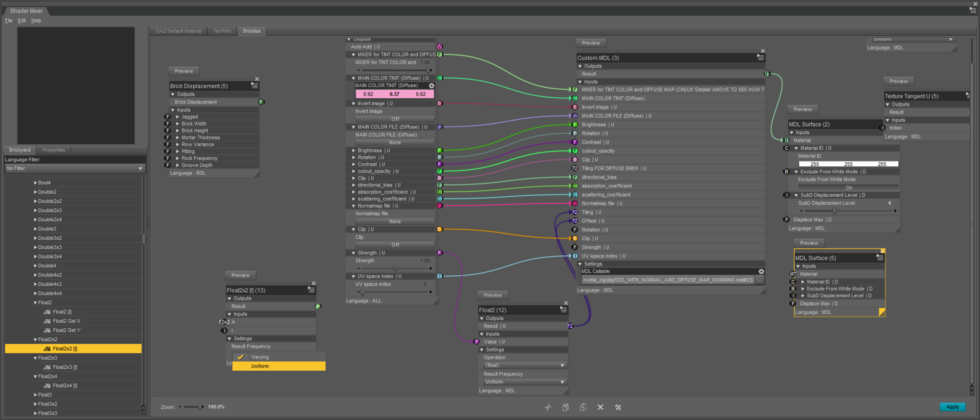Expand the Float3 category in Brickyard
The height and width of the screenshot is (420, 980).
(x=35, y=394)
